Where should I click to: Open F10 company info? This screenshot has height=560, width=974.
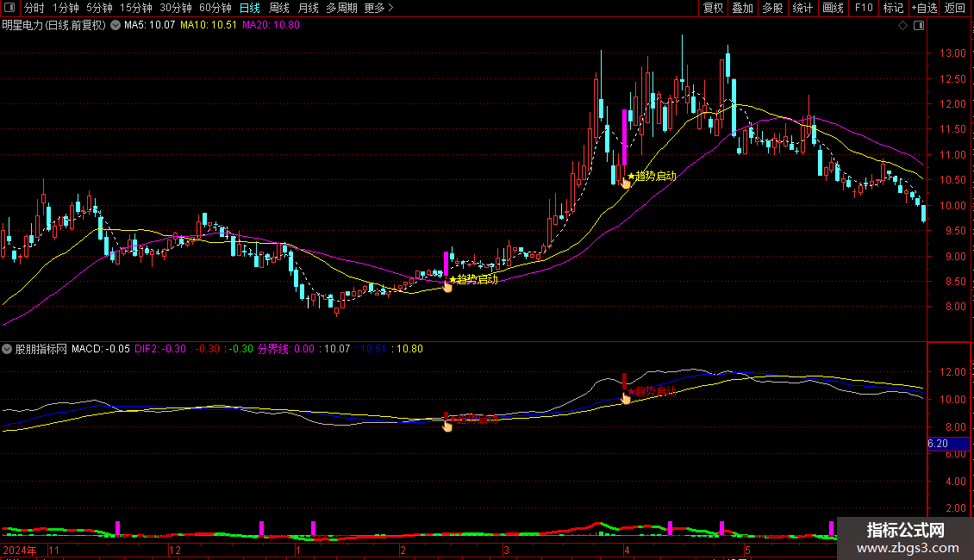point(864,8)
